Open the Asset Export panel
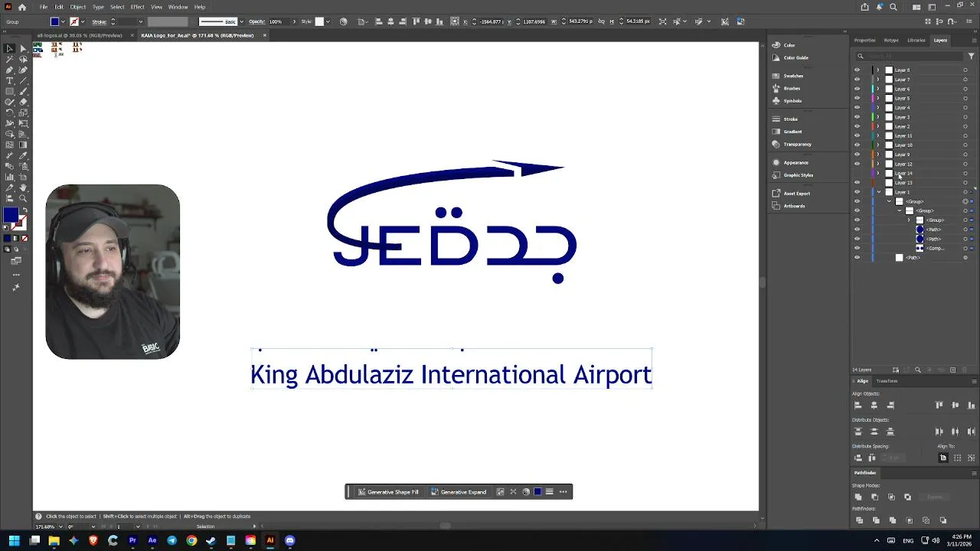This screenshot has height=551, width=980. [796, 194]
